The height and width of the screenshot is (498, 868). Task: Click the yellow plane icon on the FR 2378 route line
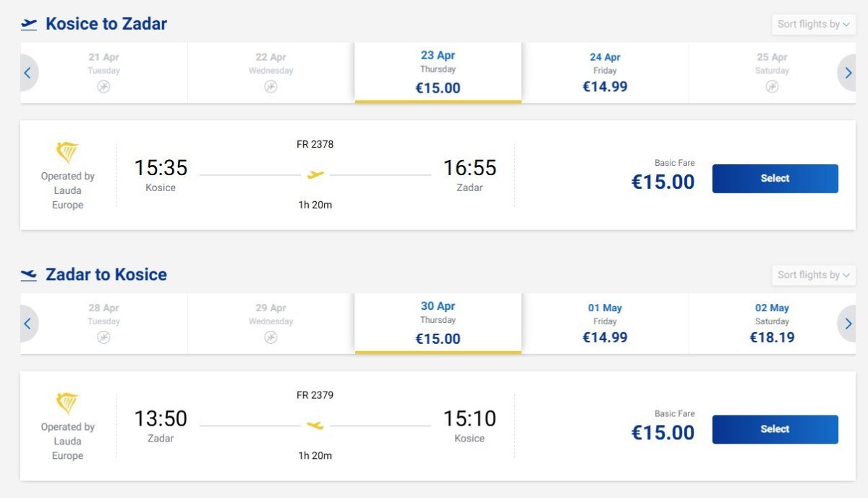click(315, 174)
